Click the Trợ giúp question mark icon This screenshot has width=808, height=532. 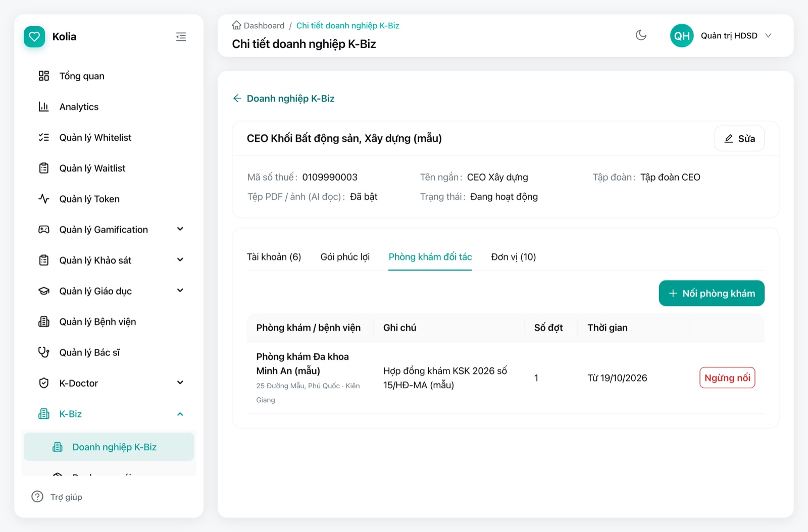pyautogui.click(x=37, y=497)
